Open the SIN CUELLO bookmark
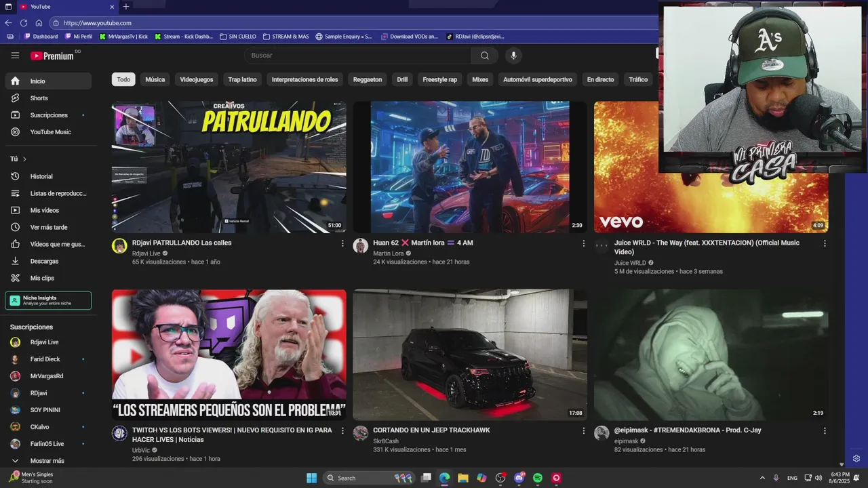The height and width of the screenshot is (488, 868). pyautogui.click(x=238, y=37)
